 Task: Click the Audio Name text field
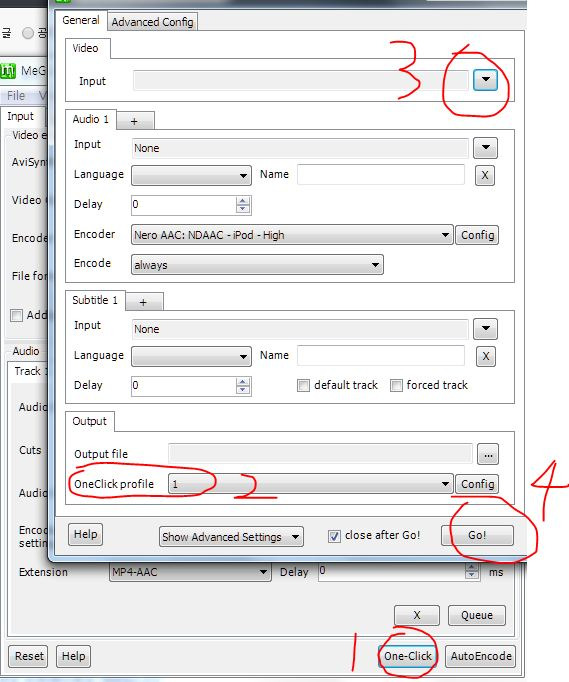pyautogui.click(x=381, y=174)
